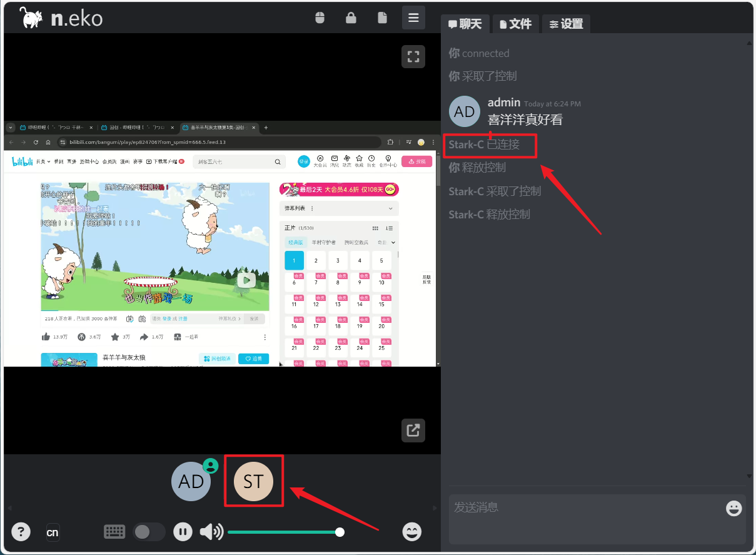The height and width of the screenshot is (555, 756).
Task: Open the emote smiley at bottom bar
Action: pos(411,532)
